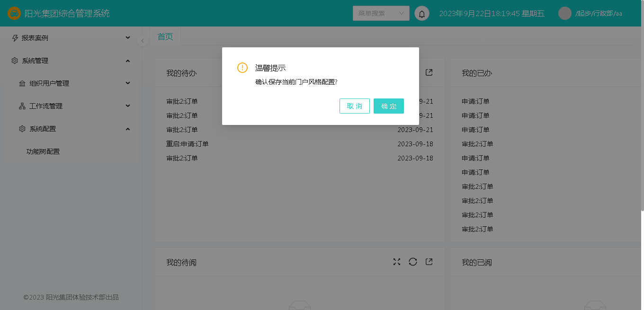Collapse the 系统配置 submenu

[74, 129]
